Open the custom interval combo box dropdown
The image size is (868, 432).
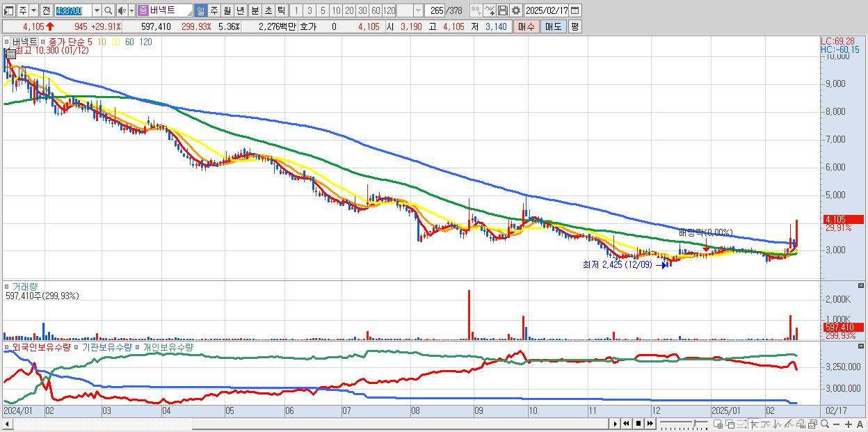tap(418, 10)
